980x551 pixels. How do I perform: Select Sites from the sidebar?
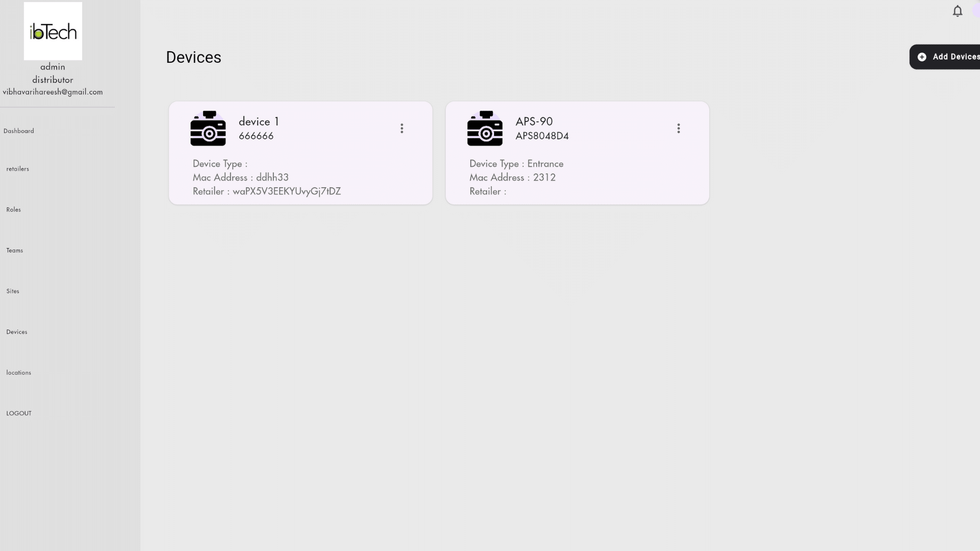pyautogui.click(x=13, y=291)
